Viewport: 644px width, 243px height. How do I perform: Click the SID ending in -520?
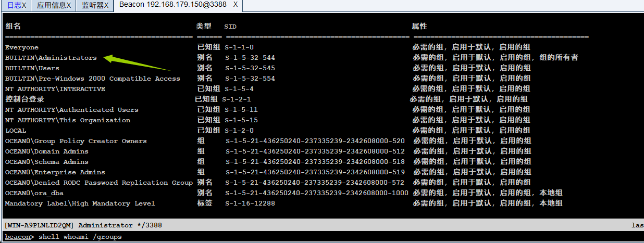315,141
